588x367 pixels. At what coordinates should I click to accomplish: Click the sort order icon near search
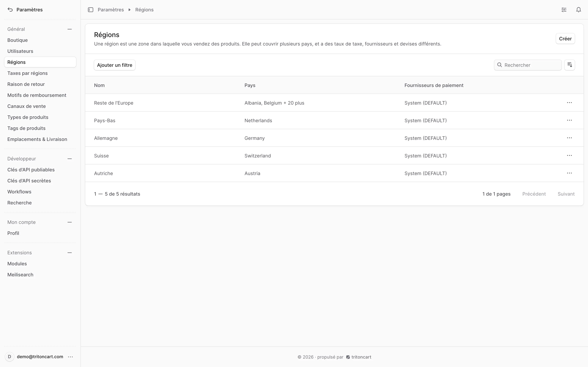point(570,65)
